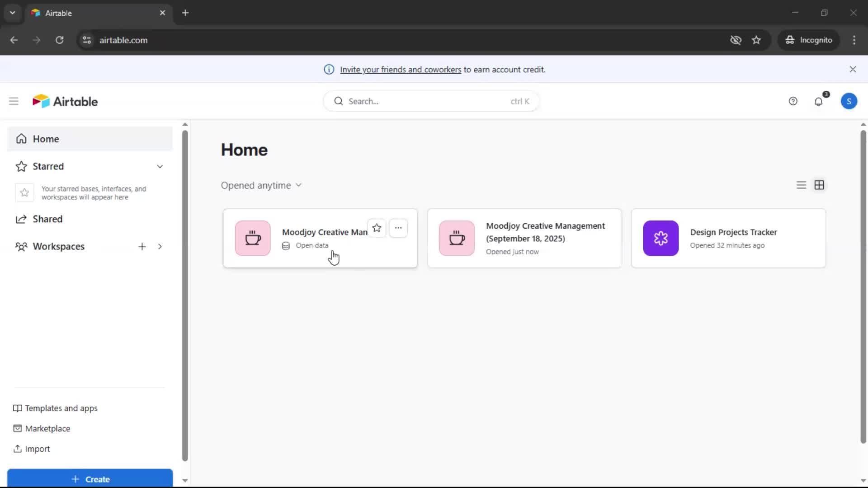Screen dimensions: 868x488
Task: Add a new workspace with plus icon
Action: (x=142, y=246)
